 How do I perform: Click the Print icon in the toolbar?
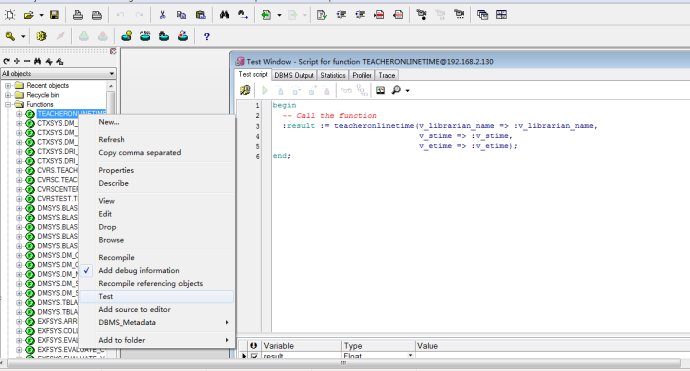click(78, 15)
